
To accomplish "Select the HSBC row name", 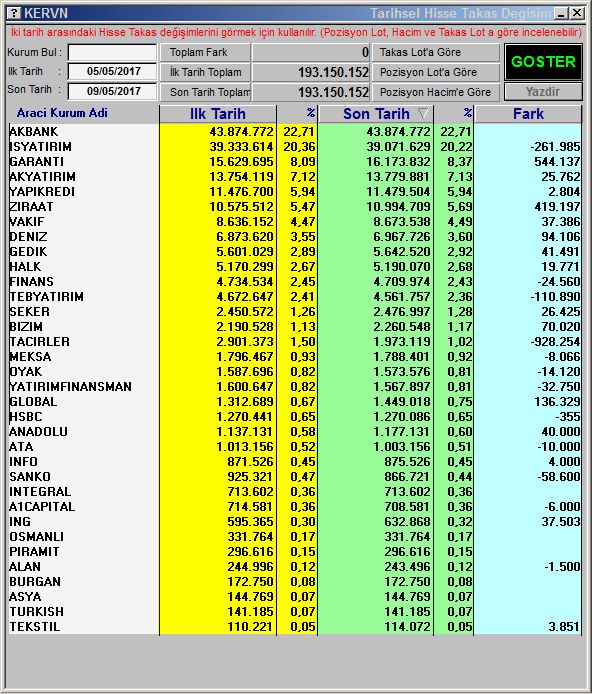I will click(26, 417).
